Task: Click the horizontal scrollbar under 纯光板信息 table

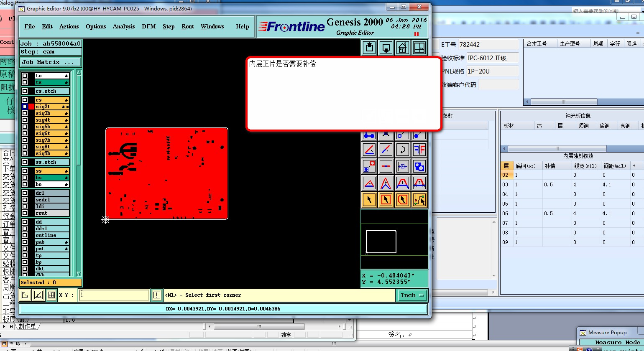Action: (x=557, y=149)
